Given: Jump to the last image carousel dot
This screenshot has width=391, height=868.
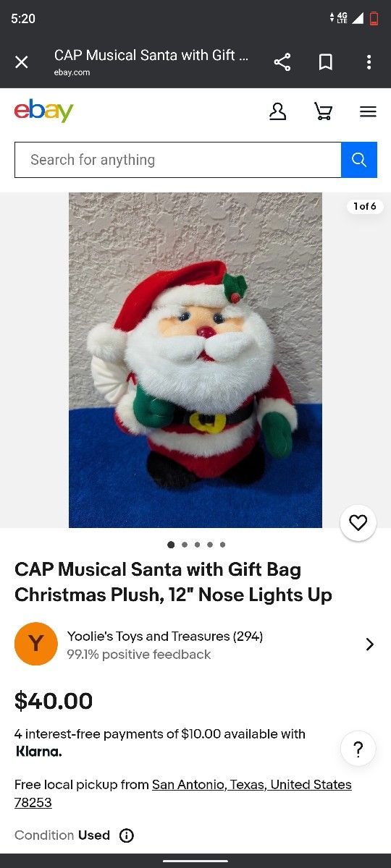Looking at the screenshot, I should [222, 545].
